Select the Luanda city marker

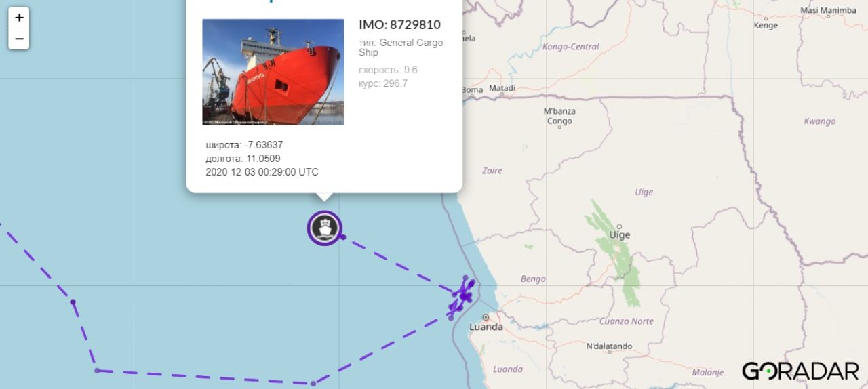[486, 316]
